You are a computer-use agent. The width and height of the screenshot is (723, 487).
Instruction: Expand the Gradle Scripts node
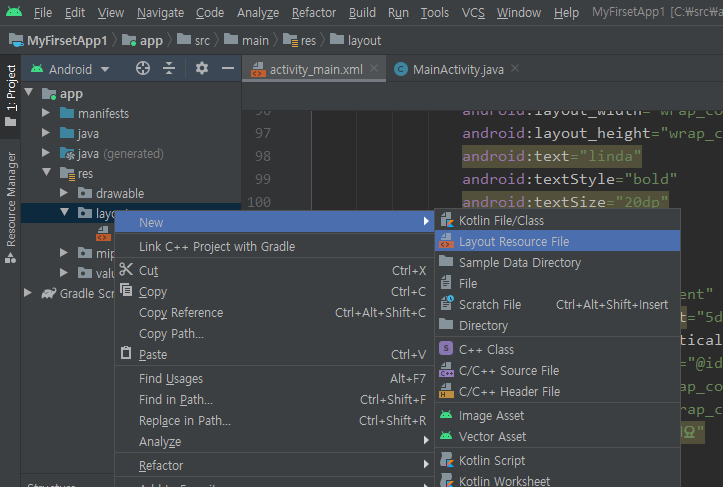click(28, 293)
